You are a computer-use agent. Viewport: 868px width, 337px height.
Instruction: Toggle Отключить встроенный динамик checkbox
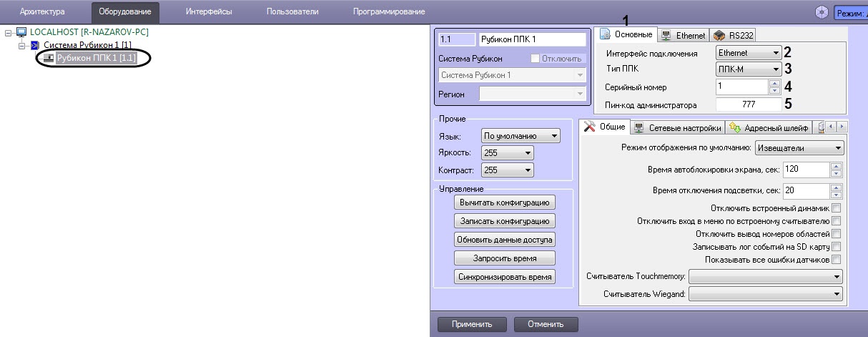point(836,208)
